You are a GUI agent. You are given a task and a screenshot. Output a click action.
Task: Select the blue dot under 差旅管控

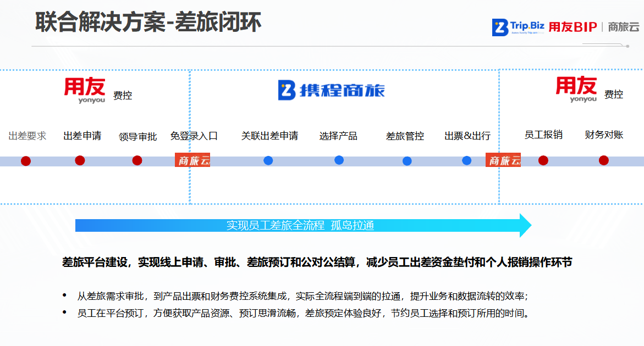click(407, 161)
